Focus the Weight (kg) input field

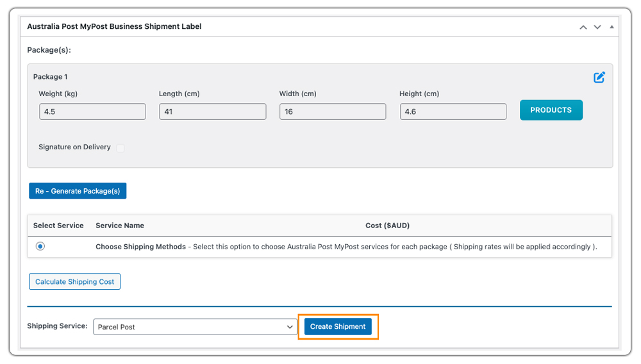pyautogui.click(x=92, y=112)
